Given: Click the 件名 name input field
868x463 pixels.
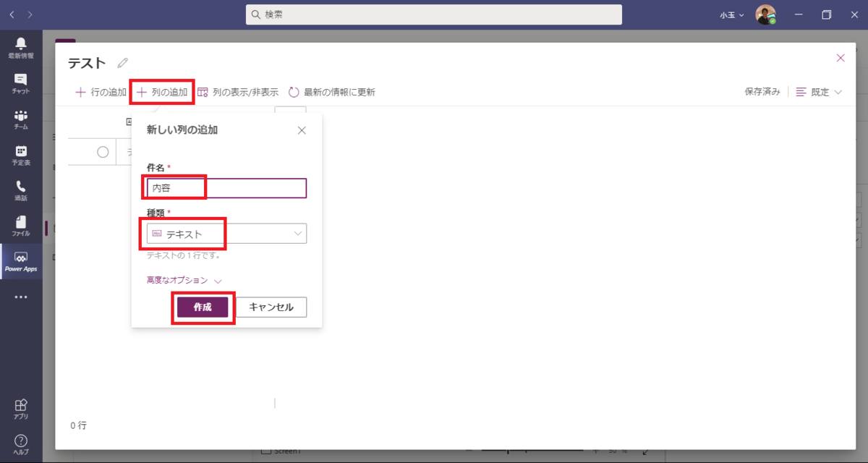Looking at the screenshot, I should pyautogui.click(x=226, y=188).
